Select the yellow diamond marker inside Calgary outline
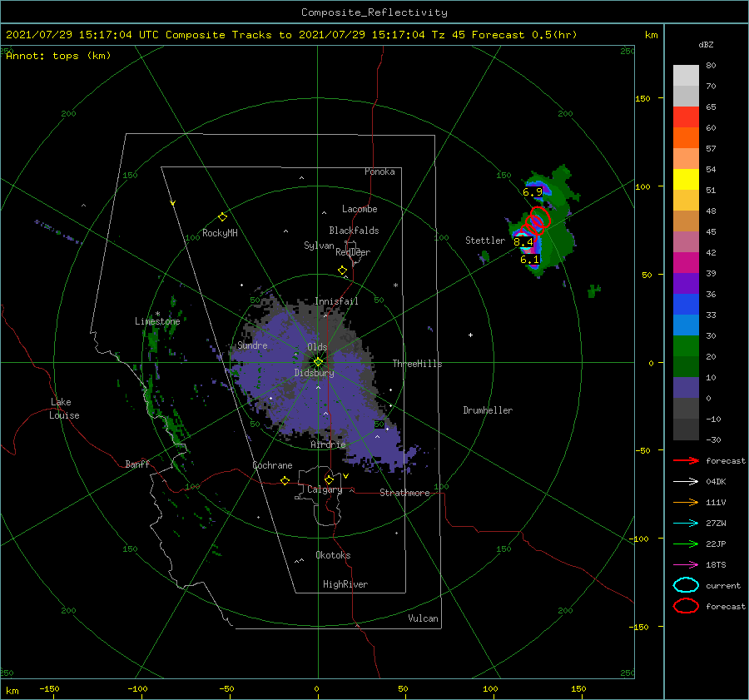 329,479
